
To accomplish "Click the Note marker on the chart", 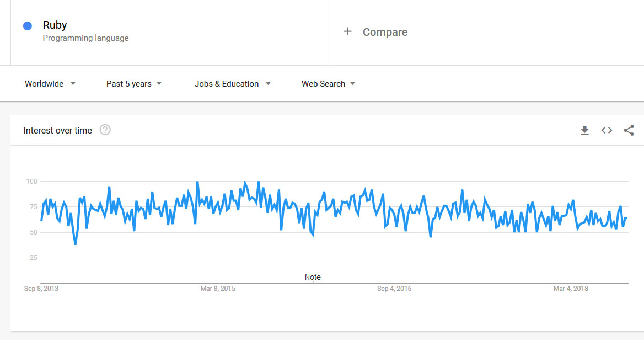I will (313, 277).
